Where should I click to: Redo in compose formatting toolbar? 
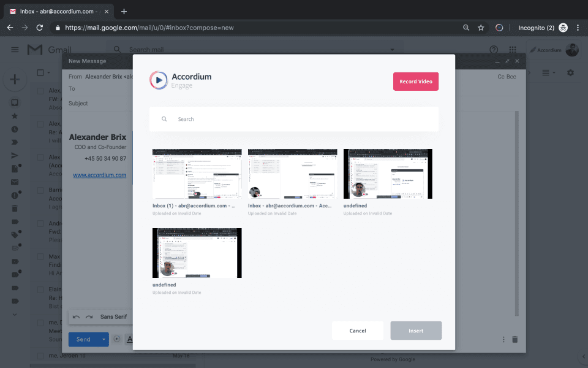point(89,317)
